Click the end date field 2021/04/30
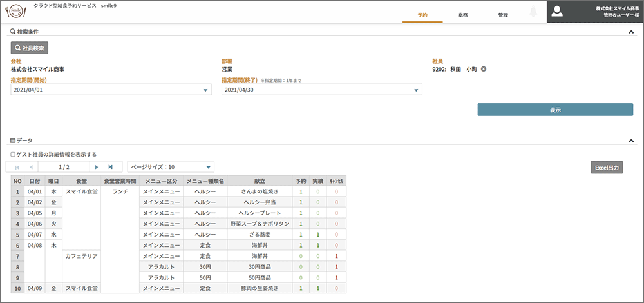 (x=322, y=90)
